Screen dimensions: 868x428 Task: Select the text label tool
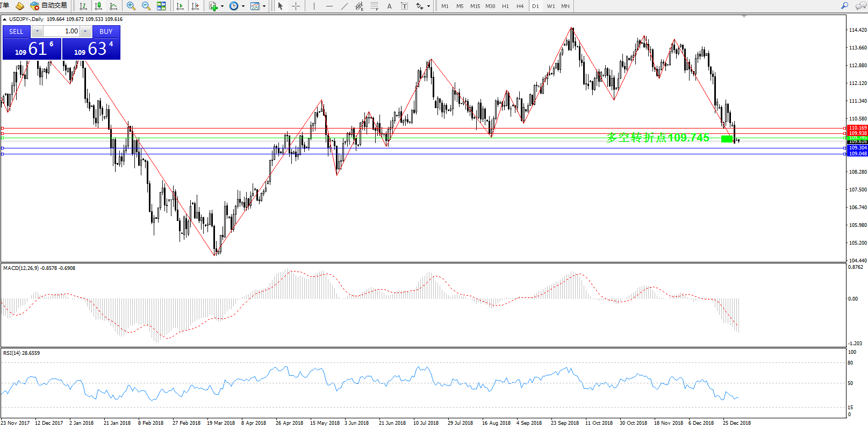[389, 6]
